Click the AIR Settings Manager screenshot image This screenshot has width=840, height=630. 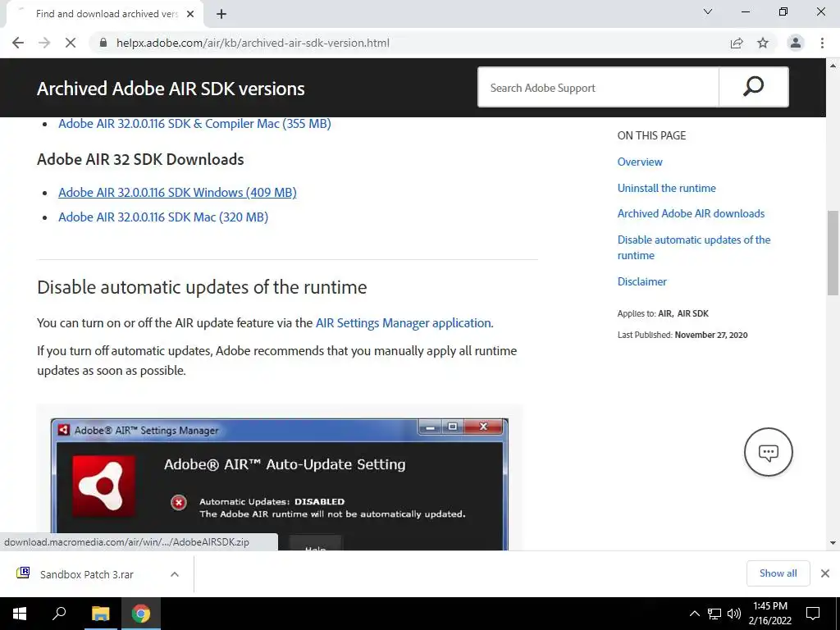click(279, 484)
